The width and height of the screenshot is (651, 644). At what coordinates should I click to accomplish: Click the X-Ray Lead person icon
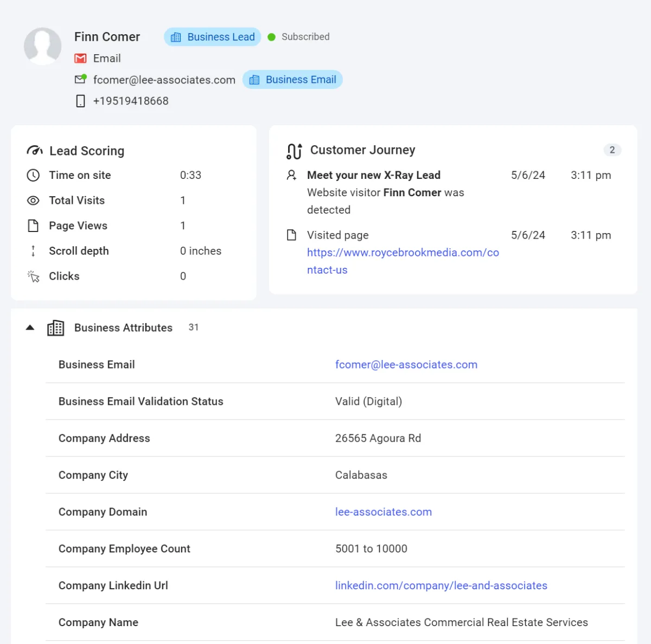tap(291, 175)
